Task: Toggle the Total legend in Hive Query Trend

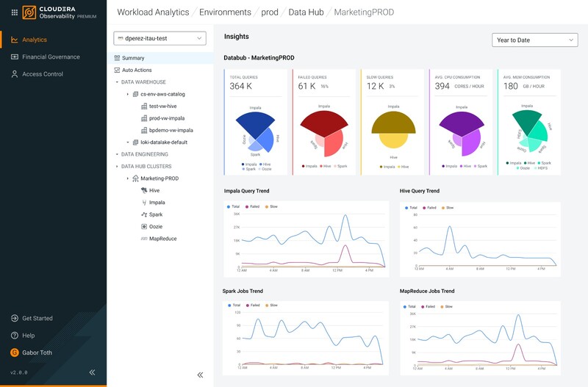Action: tap(412, 207)
